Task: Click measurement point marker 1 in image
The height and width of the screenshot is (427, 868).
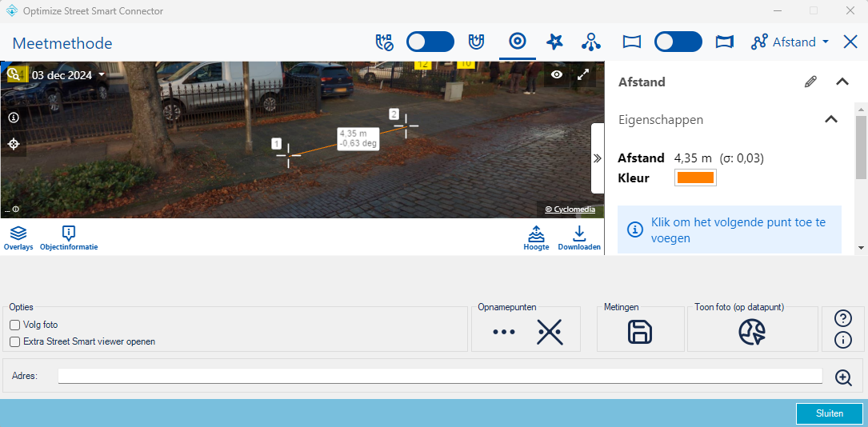Action: click(289, 155)
